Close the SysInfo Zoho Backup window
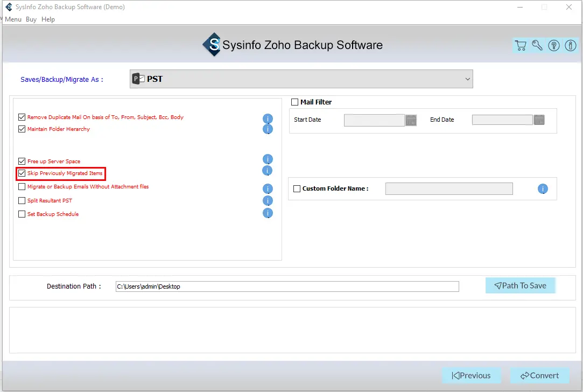The width and height of the screenshot is (583, 392). point(569,7)
